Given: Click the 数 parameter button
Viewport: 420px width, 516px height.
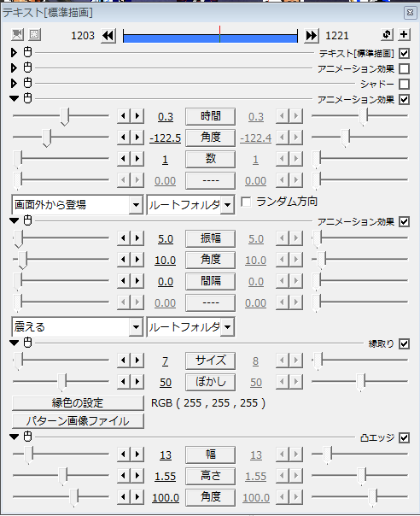Looking at the screenshot, I should [210, 159].
